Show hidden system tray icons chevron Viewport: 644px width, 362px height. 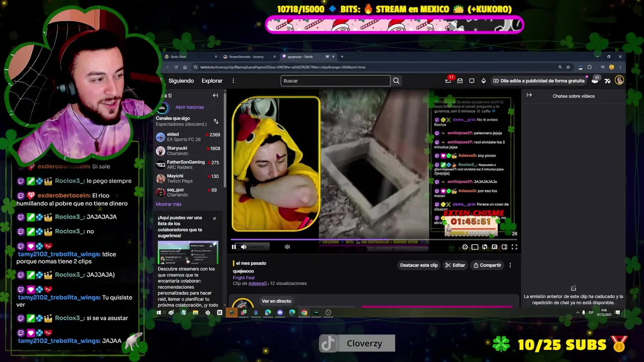(x=578, y=312)
